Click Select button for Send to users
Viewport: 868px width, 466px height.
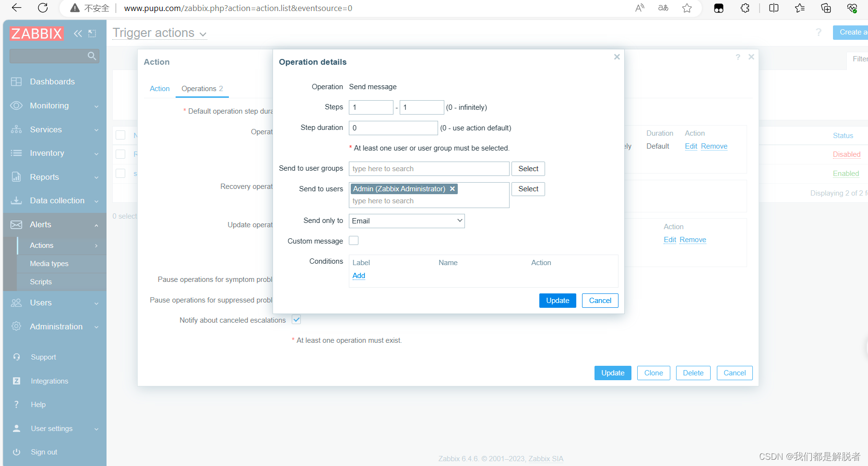[528, 189]
